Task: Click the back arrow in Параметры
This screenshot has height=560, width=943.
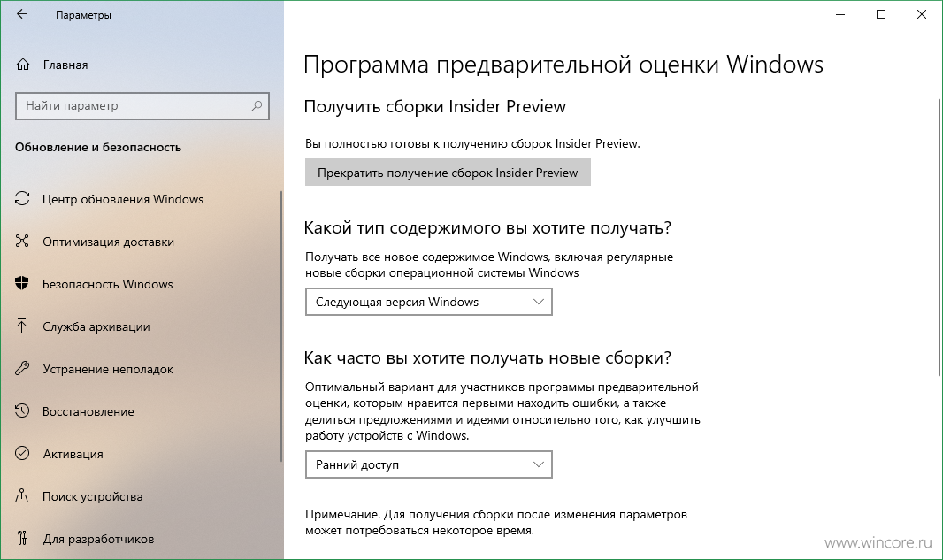Action: click(x=22, y=14)
